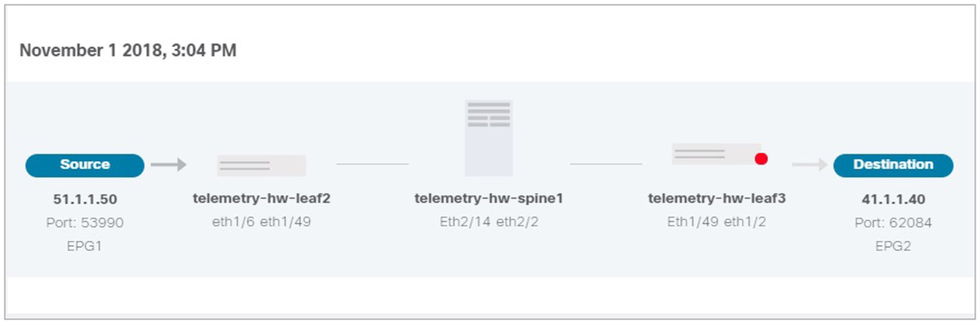Click the November 1 2018 timestamp heading

[x=128, y=51]
